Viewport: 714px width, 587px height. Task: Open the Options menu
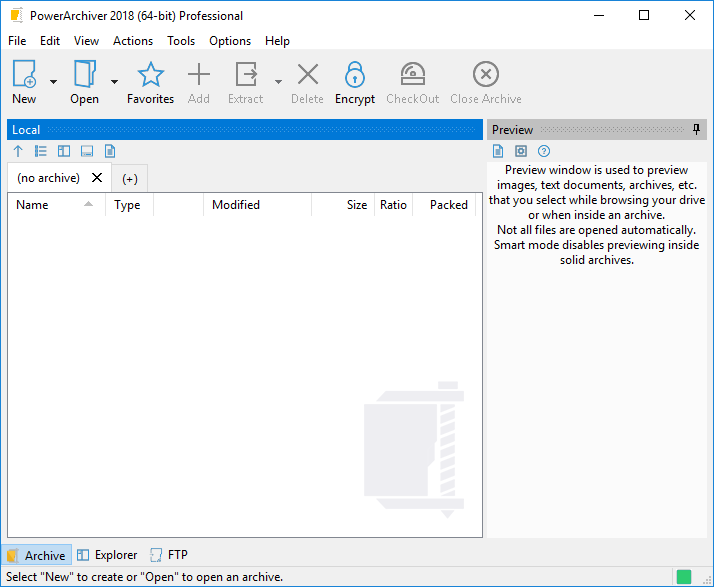[230, 41]
